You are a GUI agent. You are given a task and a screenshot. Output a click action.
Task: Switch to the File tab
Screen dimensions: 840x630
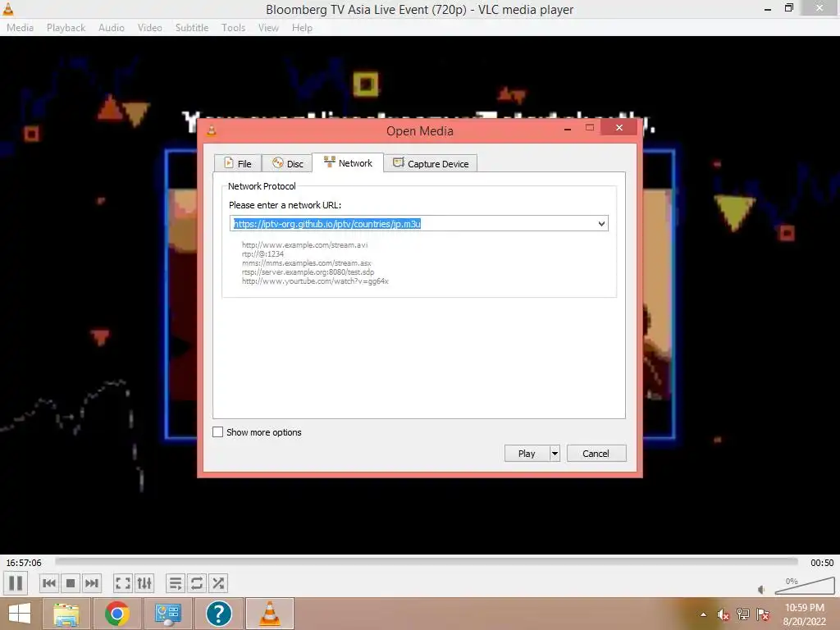tap(237, 163)
